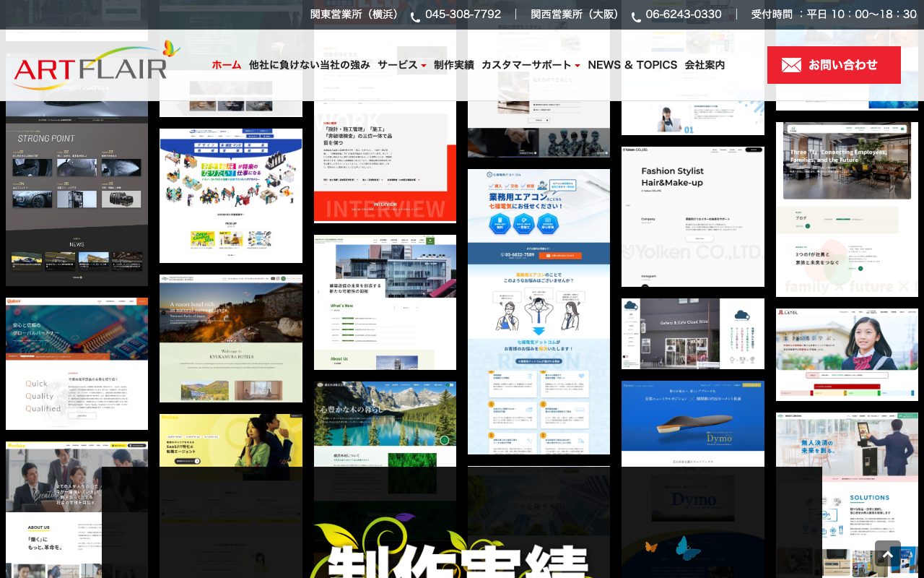Click the scroll-to-top arrow button

point(888,554)
